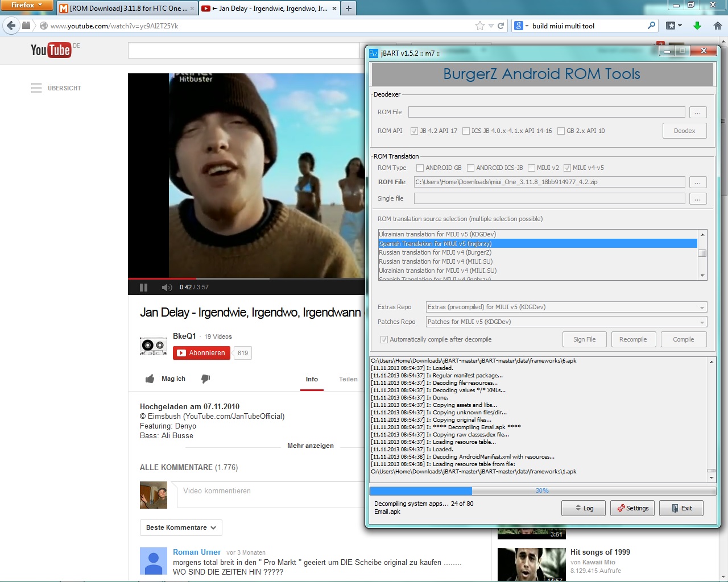Image resolution: width=728 pixels, height=582 pixels.
Task: Click the Video kommentieren comment field
Action: point(270,494)
